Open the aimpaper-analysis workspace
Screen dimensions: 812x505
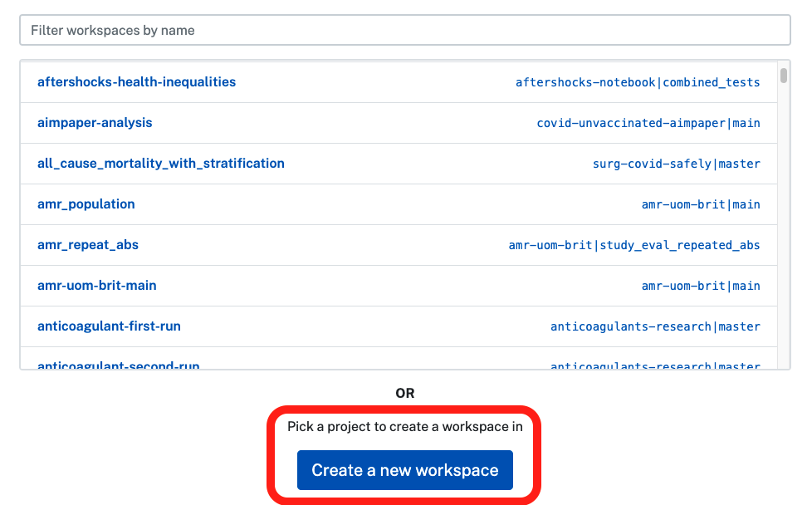[95, 123]
